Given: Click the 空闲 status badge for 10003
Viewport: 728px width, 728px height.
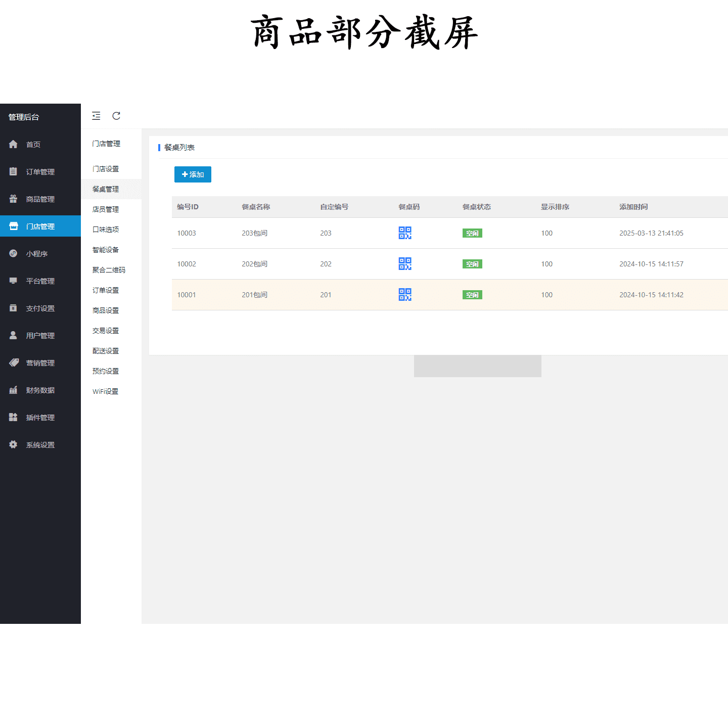Looking at the screenshot, I should click(x=472, y=233).
